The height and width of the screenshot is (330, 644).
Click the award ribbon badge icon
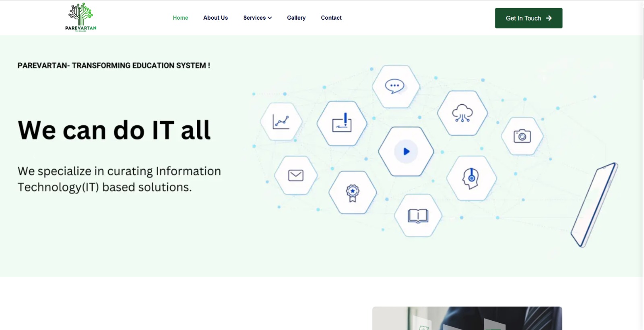pyautogui.click(x=353, y=193)
